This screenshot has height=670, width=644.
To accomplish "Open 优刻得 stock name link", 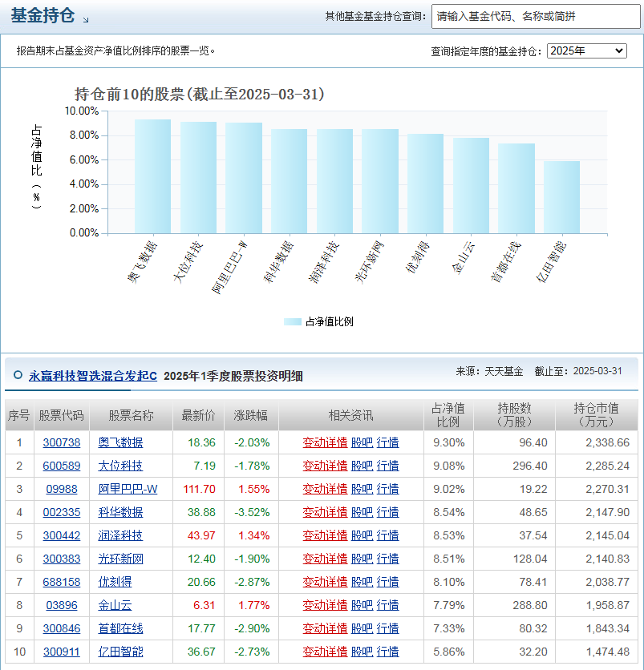I will (115, 582).
